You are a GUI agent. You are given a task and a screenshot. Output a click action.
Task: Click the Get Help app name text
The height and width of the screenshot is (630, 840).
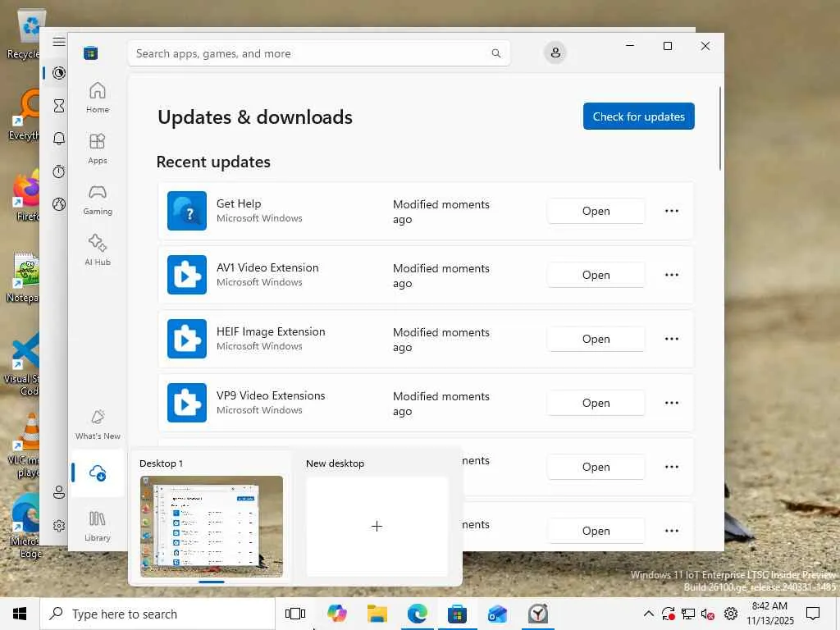(x=239, y=203)
